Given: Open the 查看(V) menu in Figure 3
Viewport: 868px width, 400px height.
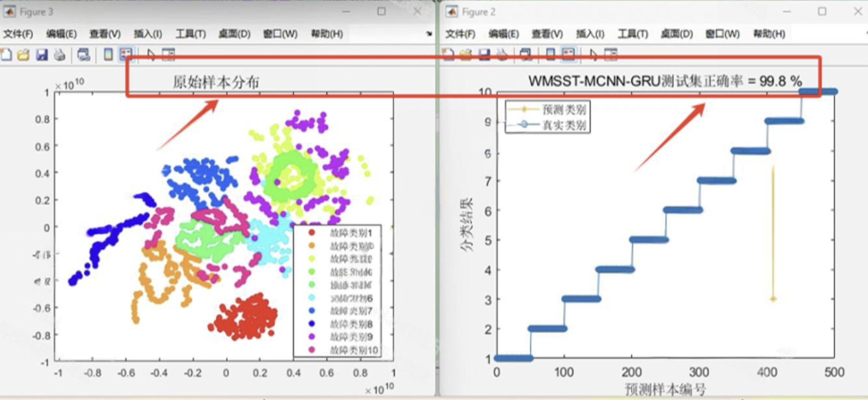Looking at the screenshot, I should click(x=103, y=34).
